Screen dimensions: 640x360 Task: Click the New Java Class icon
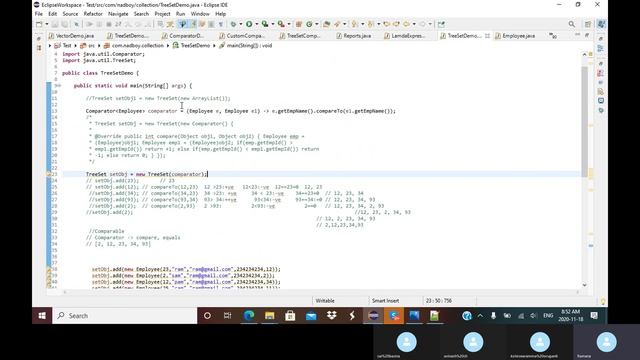pyautogui.click(x=309, y=24)
